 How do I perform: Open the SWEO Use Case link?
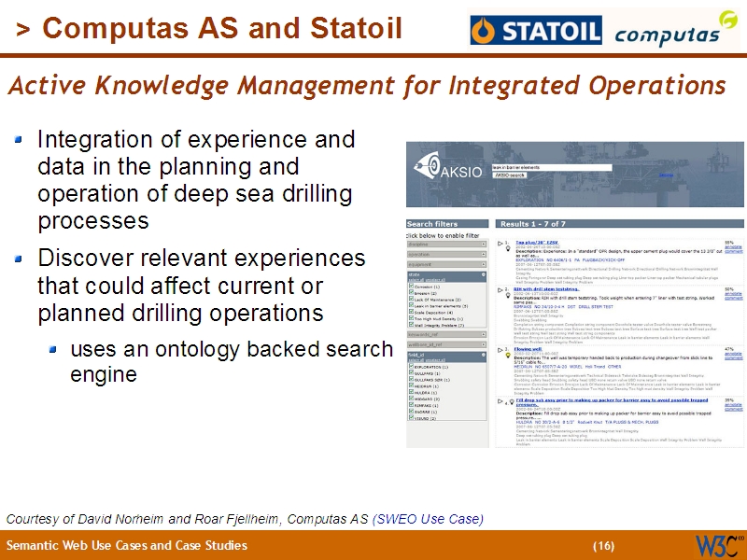tap(430, 517)
